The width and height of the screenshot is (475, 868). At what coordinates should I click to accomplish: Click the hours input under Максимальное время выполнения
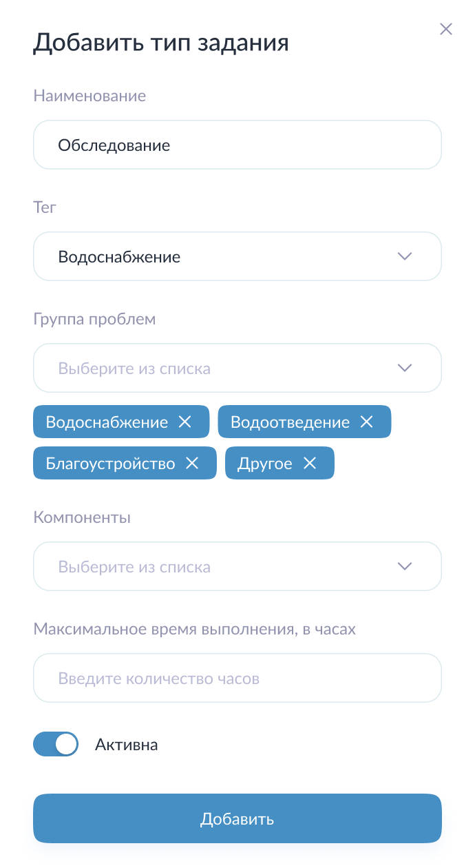[x=237, y=678]
